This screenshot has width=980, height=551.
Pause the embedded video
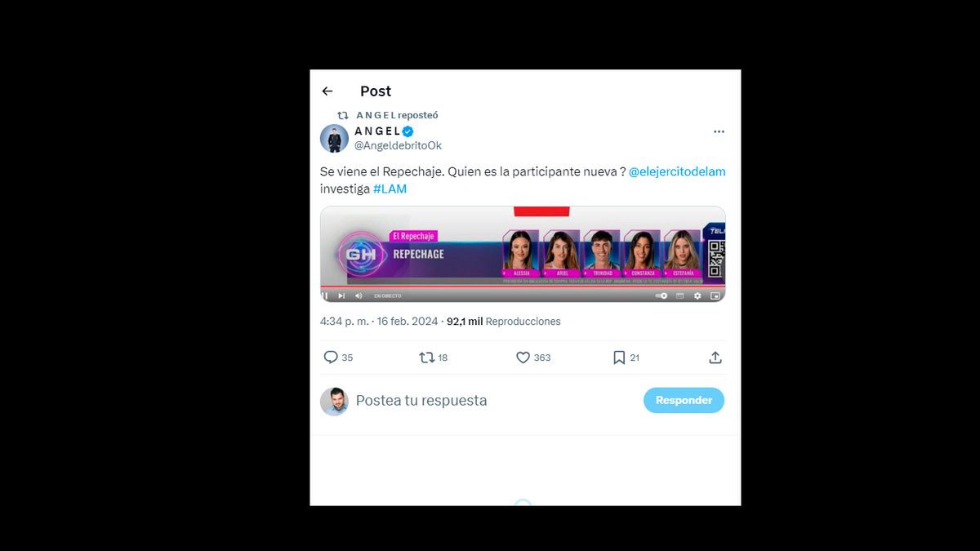[x=325, y=295]
